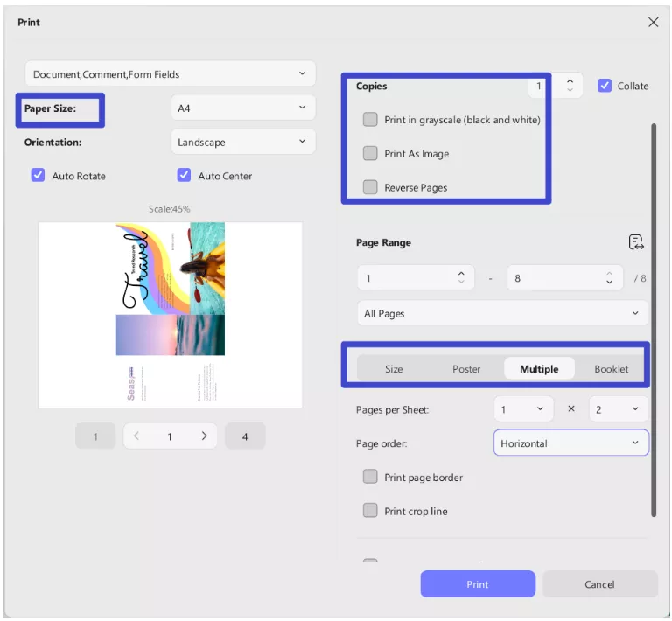This screenshot has width=672, height=621.
Task: Switch to the Booklet tab
Action: click(611, 369)
